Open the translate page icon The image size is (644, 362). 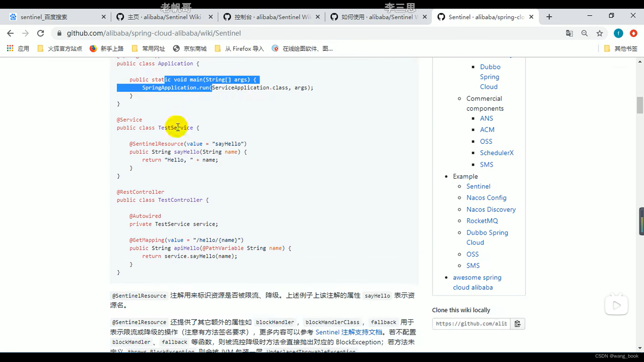click(569, 33)
